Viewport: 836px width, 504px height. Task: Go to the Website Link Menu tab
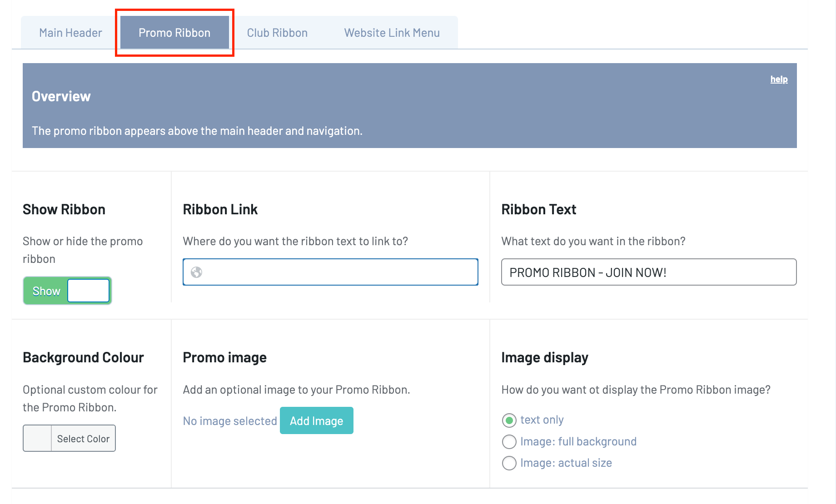392,33
